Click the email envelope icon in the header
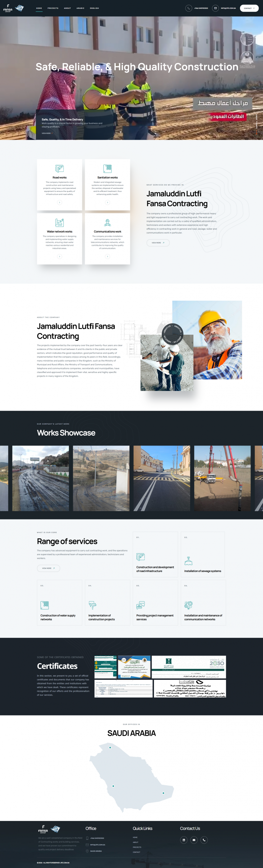The height and width of the screenshot is (868, 263). (x=215, y=8)
